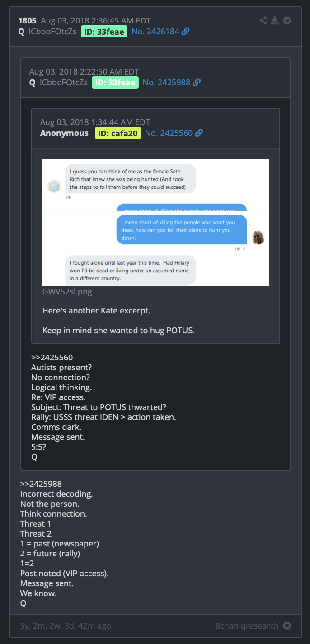Screen dimensions: 310x644
Task: Click the download icon in post header
Action: tap(275, 20)
